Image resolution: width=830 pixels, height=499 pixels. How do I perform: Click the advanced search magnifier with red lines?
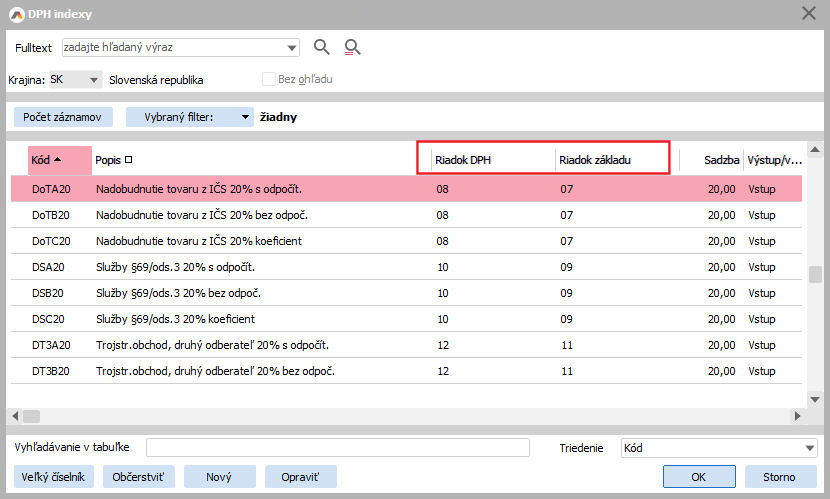point(351,47)
